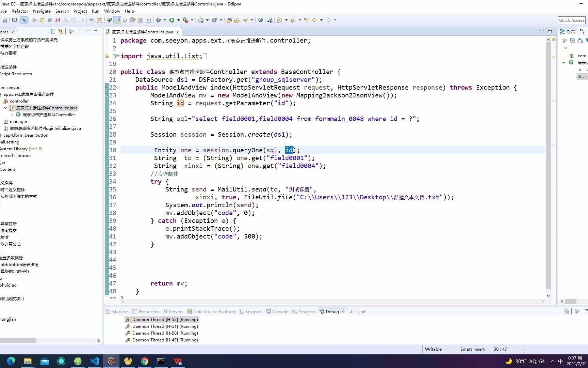The width and height of the screenshot is (588, 368).
Task: Click the Previous Annotation arrow icon
Action: click(293, 20)
